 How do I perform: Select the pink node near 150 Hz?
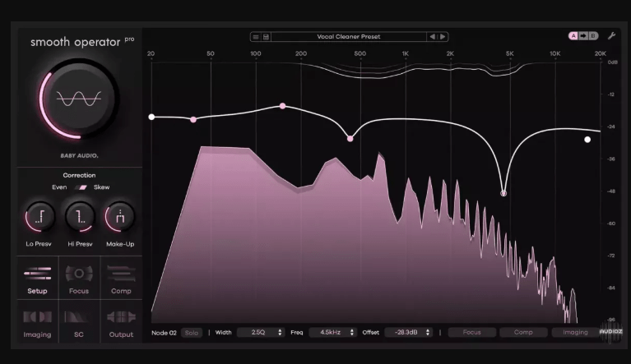[x=283, y=106]
